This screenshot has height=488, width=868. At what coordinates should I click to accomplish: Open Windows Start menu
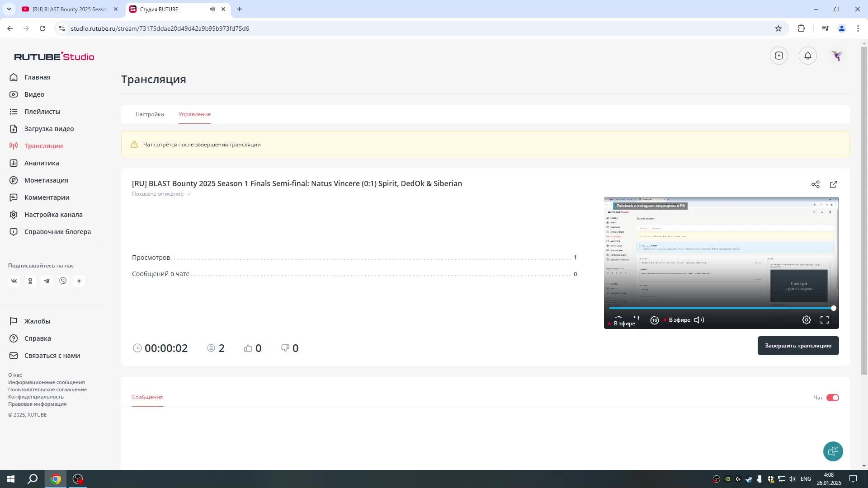(11, 479)
